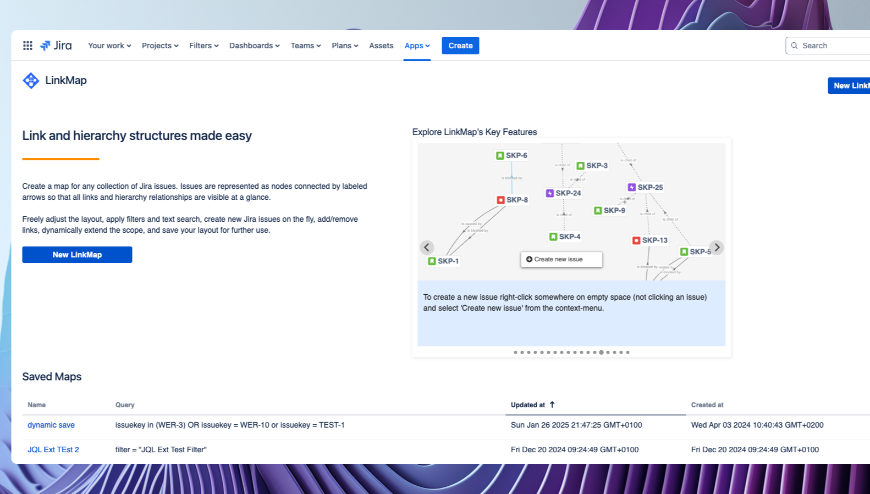The height and width of the screenshot is (494, 870).
Task: Click the LinkMap diamond logo icon
Action: [31, 80]
